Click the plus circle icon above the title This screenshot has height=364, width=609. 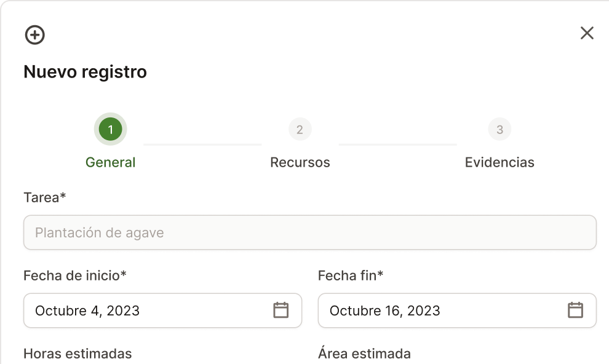[x=35, y=35]
